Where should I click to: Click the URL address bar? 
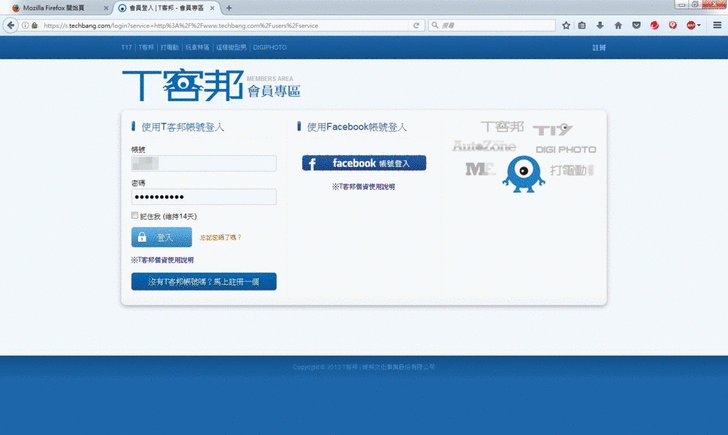225,26
